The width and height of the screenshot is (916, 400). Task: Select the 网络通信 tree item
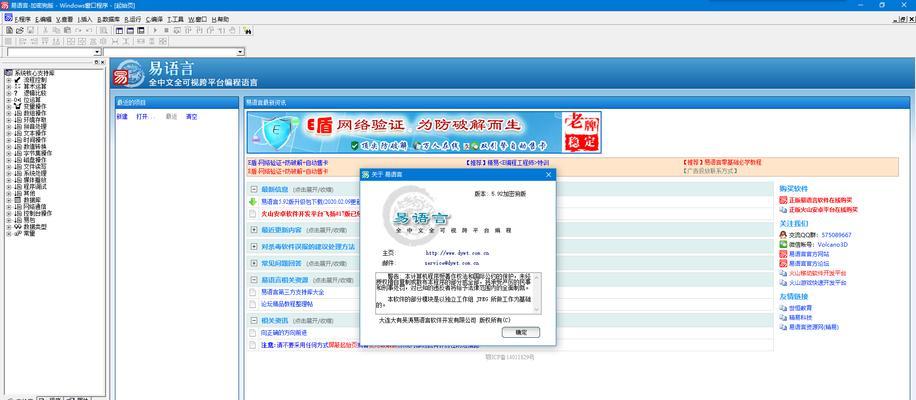34,207
